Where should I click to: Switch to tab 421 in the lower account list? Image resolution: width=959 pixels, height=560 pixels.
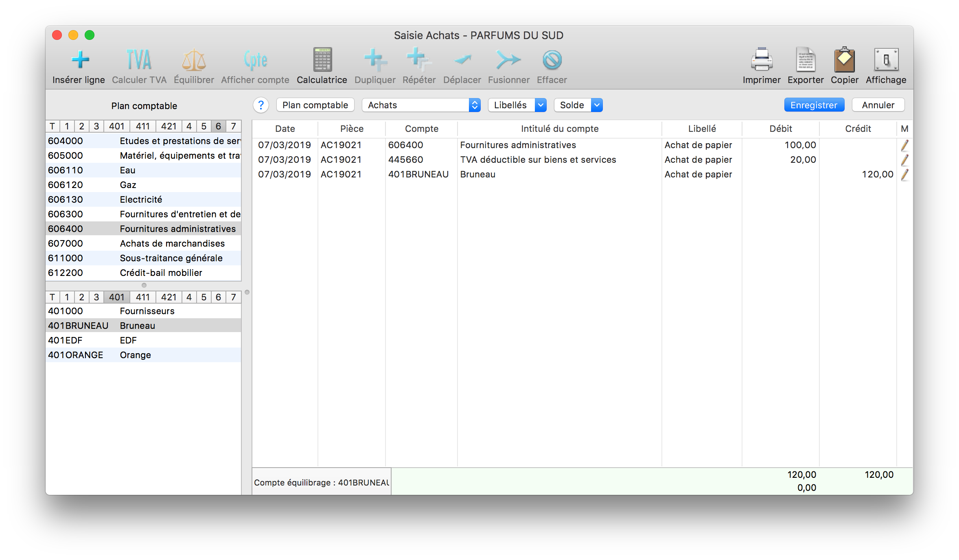[x=169, y=297]
